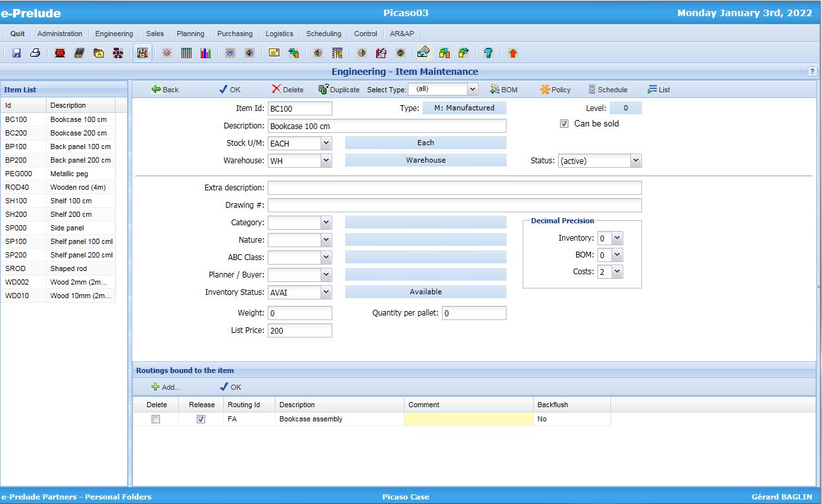
Task: Select Wooden rod (4m) in item list
Action: [77, 187]
